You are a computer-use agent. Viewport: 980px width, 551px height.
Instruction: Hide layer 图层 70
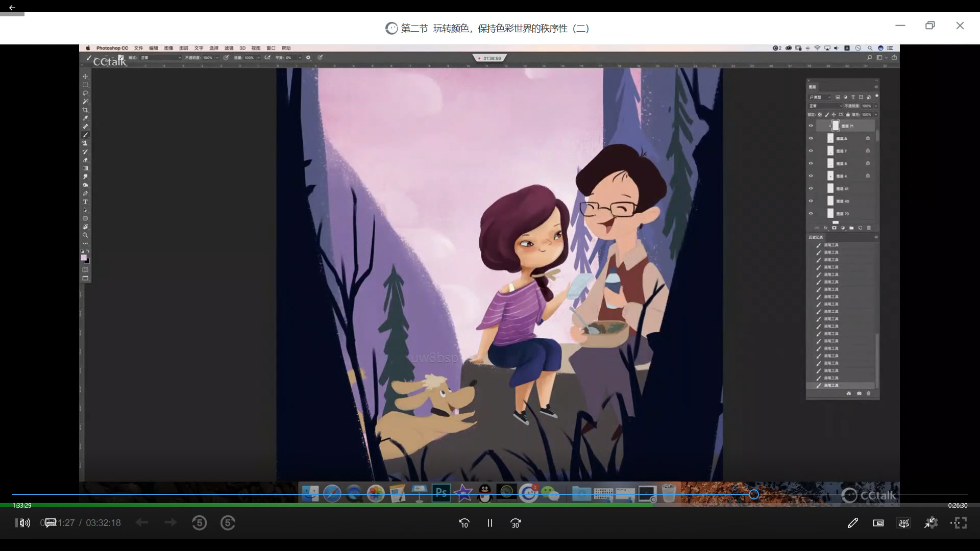(x=811, y=213)
